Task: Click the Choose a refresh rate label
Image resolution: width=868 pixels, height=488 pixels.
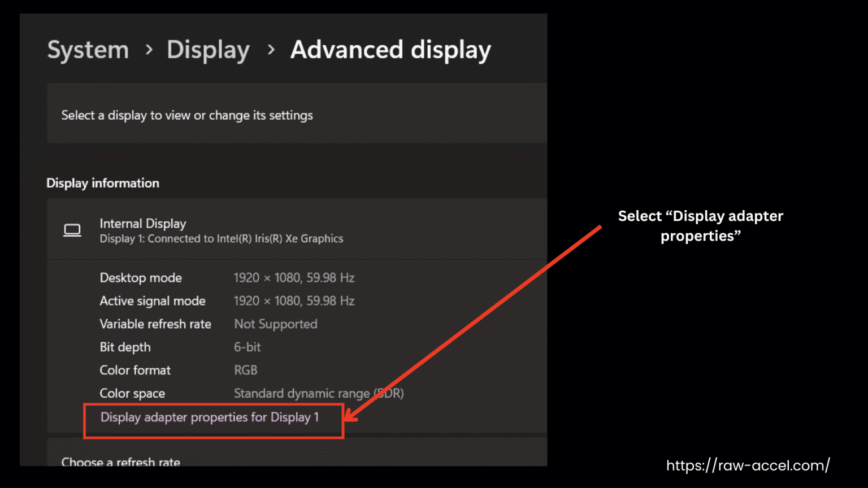Action: 120,461
